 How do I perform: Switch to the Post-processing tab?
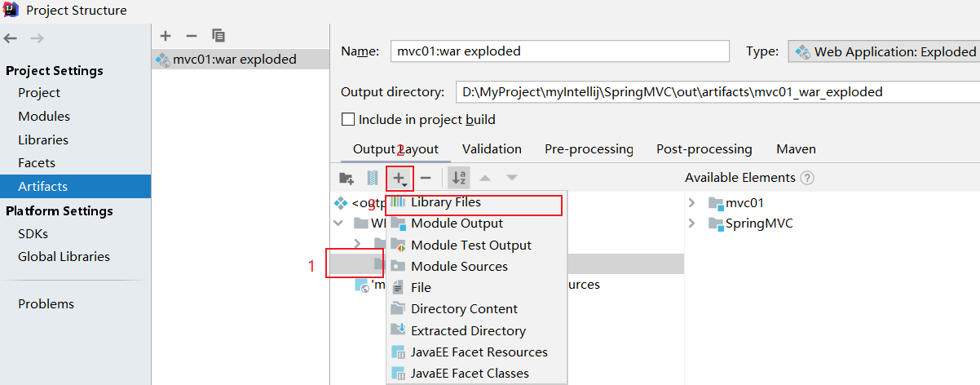pyautogui.click(x=704, y=149)
